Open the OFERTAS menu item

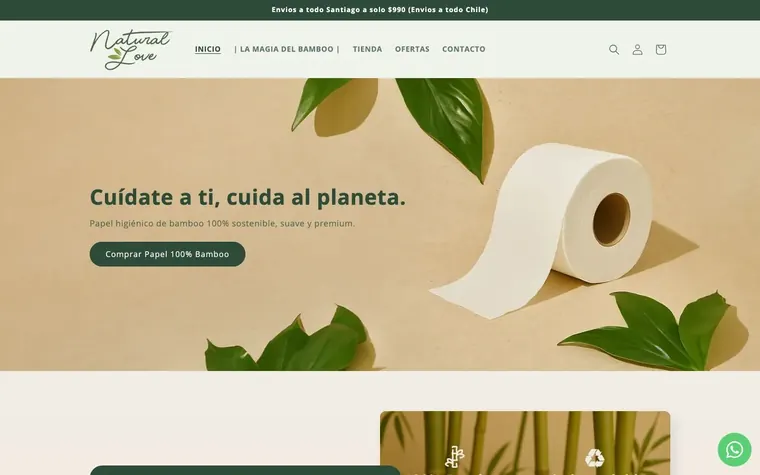tap(412, 49)
